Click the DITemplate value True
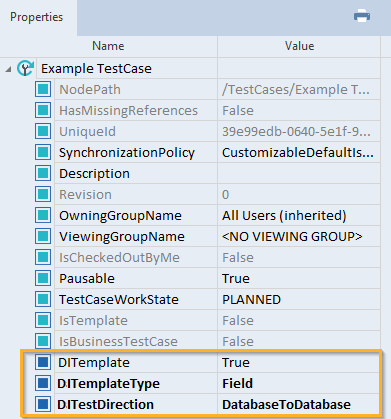 click(236, 362)
